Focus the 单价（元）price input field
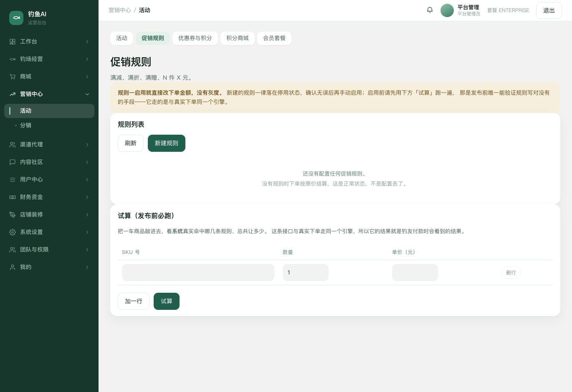The height and width of the screenshot is (392, 572). pyautogui.click(x=415, y=273)
